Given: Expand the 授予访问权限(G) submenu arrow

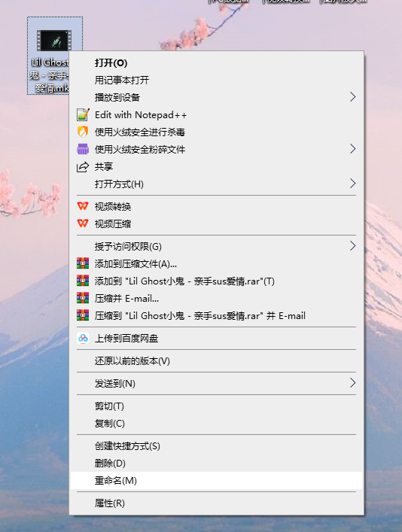Looking at the screenshot, I should click(353, 245).
